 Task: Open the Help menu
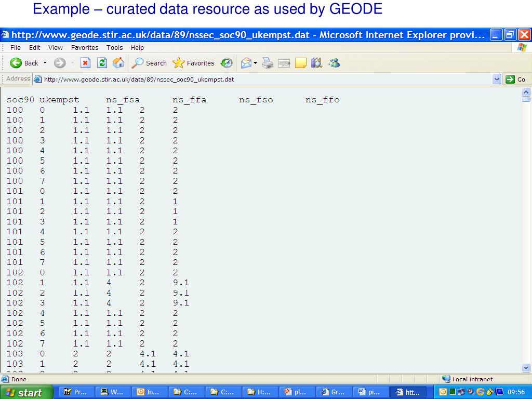pyautogui.click(x=137, y=47)
